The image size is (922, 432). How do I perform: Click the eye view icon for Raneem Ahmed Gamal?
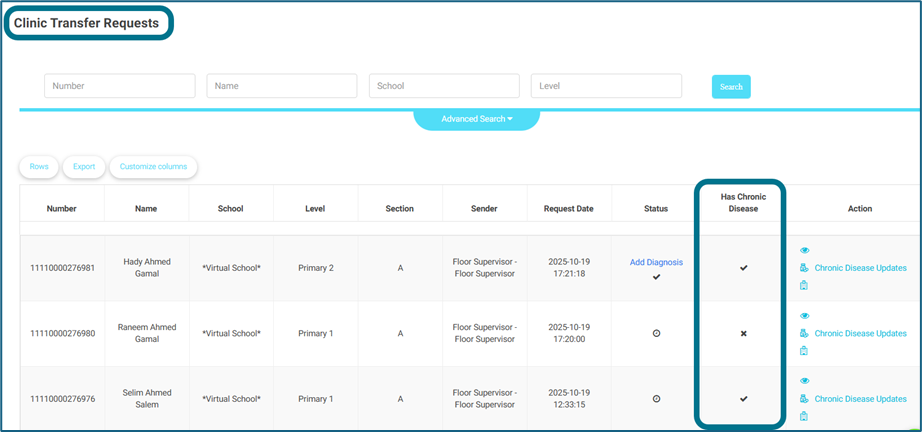[805, 316]
